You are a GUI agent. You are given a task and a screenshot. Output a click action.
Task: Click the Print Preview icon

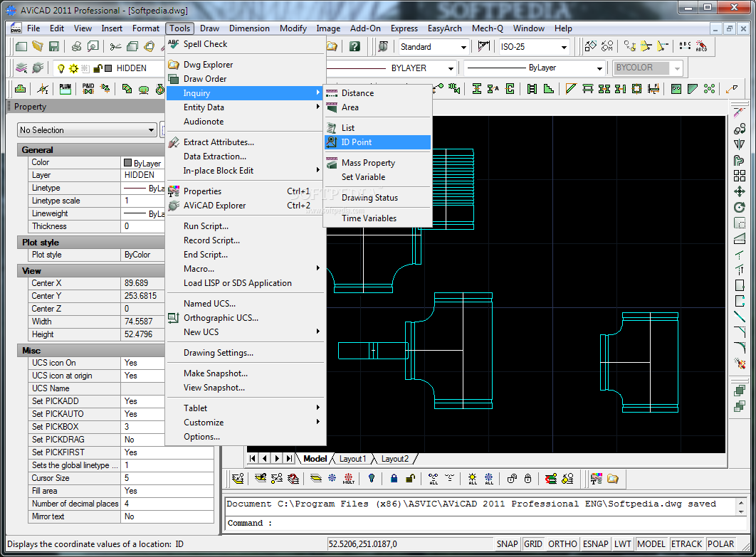coord(93,46)
